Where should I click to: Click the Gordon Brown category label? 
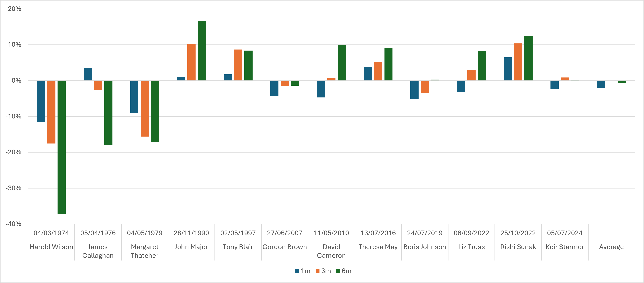[x=285, y=247]
